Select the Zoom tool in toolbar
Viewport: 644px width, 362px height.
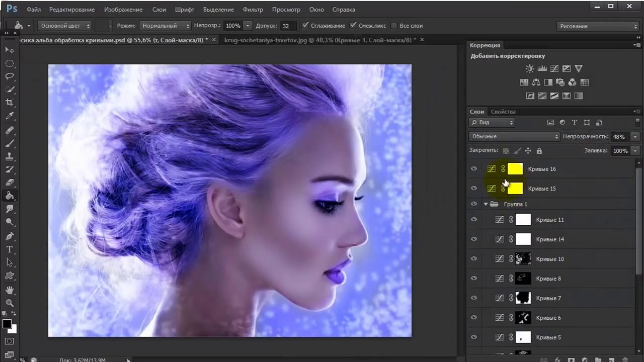pyautogui.click(x=10, y=303)
